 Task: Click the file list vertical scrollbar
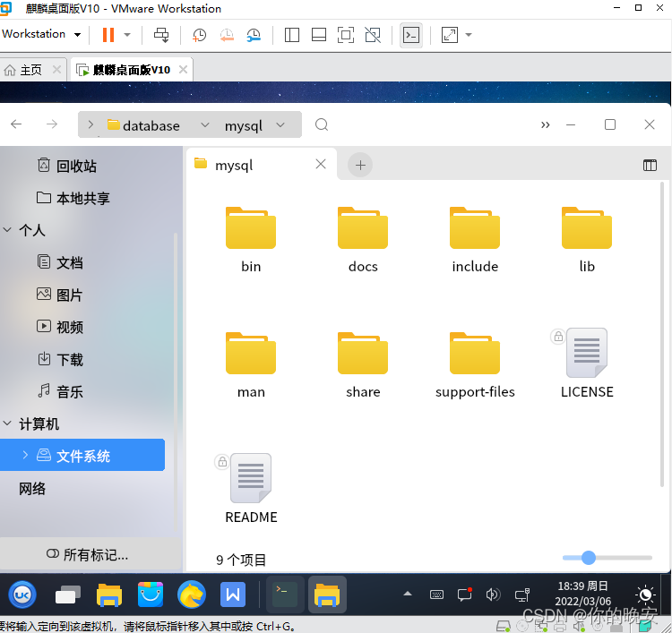[662, 334]
